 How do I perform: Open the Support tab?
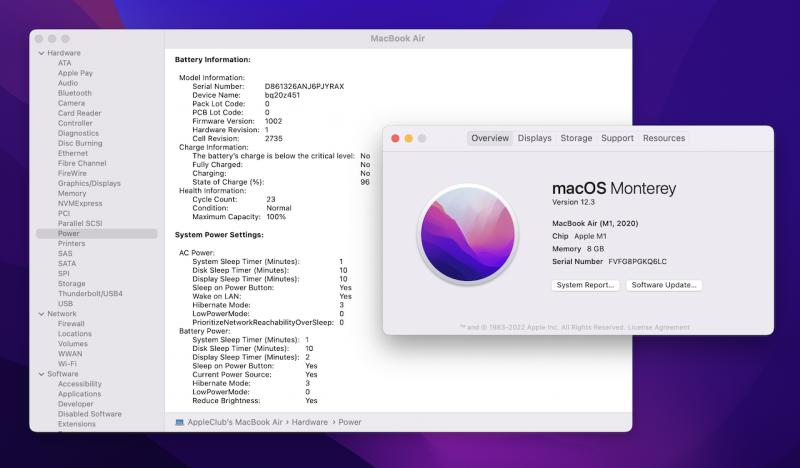click(x=617, y=138)
